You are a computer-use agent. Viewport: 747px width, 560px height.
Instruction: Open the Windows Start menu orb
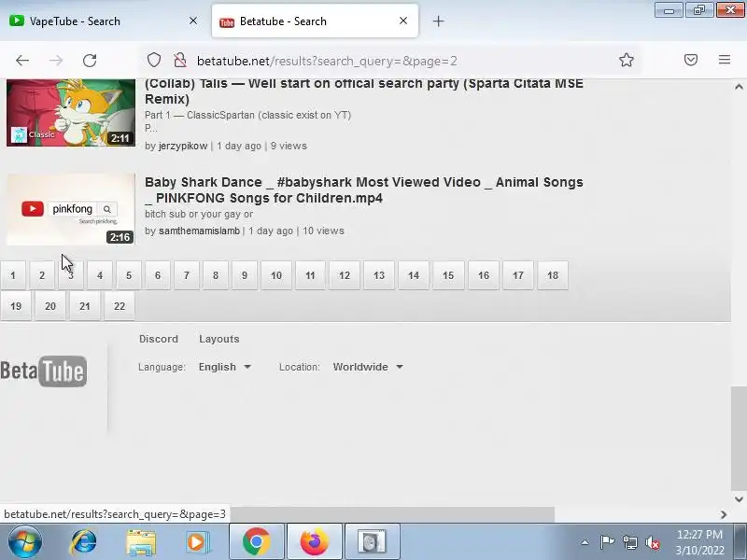pos(25,542)
